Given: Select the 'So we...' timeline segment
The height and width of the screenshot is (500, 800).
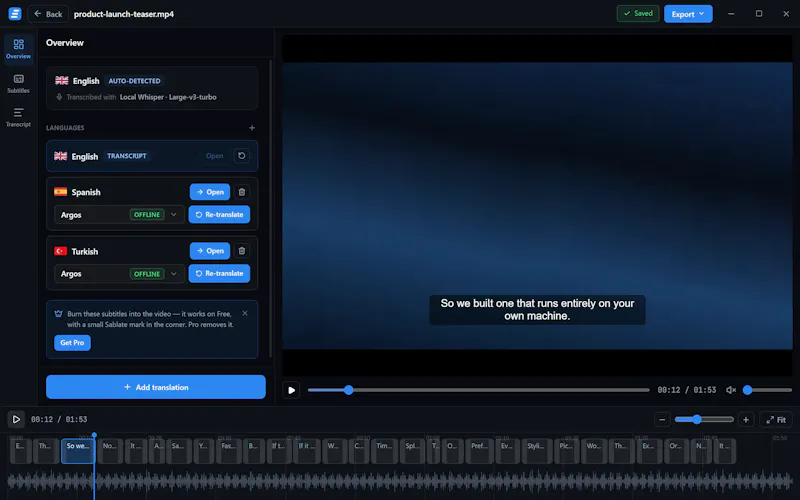Looking at the screenshot, I should click(78, 451).
